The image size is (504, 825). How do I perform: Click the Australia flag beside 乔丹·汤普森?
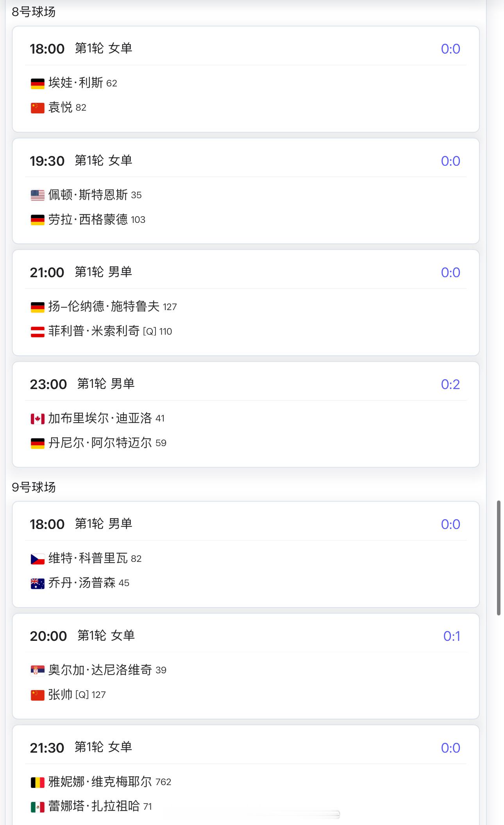pyautogui.click(x=38, y=584)
